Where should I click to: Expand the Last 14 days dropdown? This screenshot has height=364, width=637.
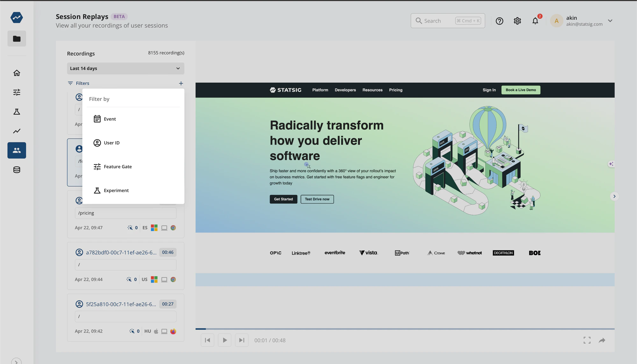click(x=125, y=68)
